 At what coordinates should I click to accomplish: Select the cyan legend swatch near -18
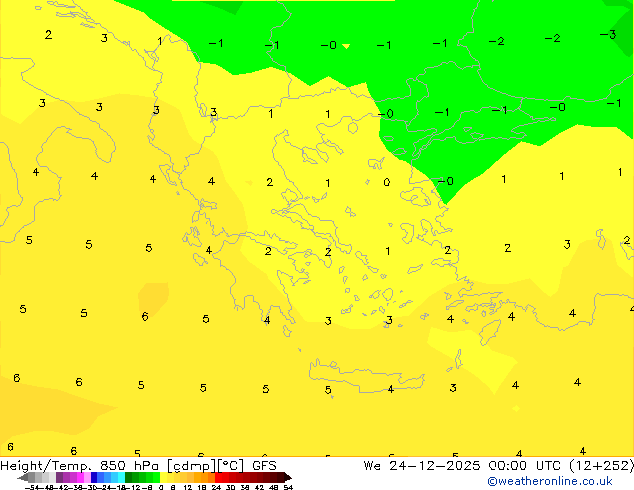pos(121,477)
